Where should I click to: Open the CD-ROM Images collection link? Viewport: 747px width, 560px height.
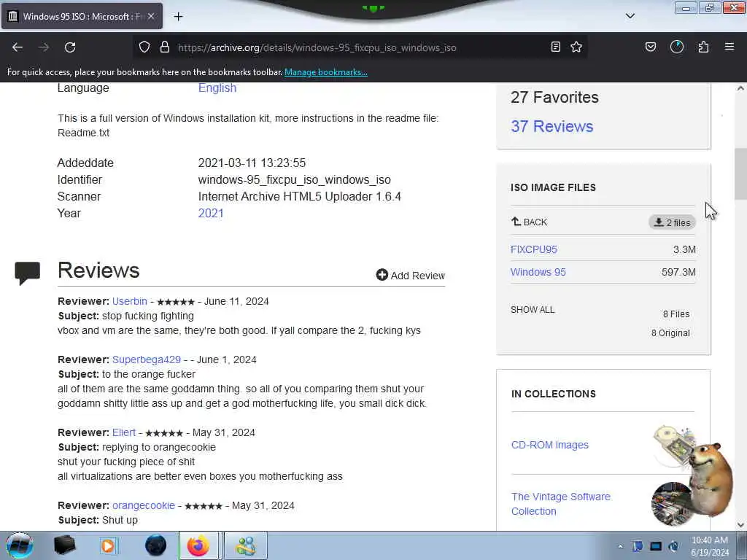[x=550, y=445]
